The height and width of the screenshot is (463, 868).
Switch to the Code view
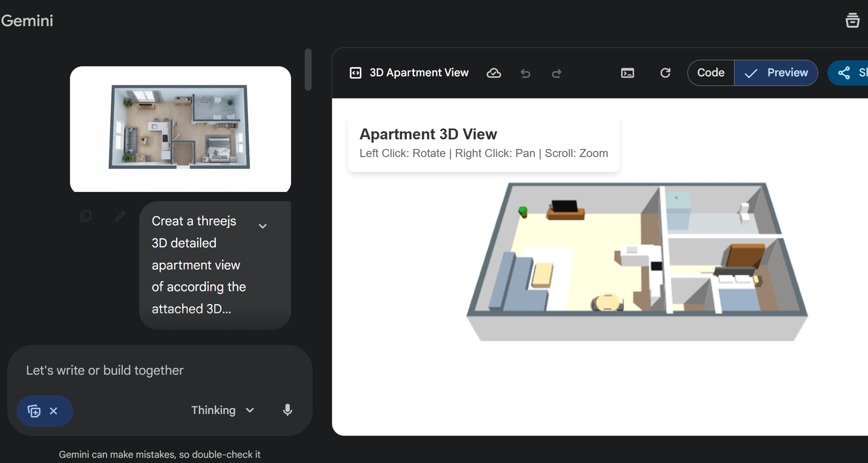pos(711,73)
